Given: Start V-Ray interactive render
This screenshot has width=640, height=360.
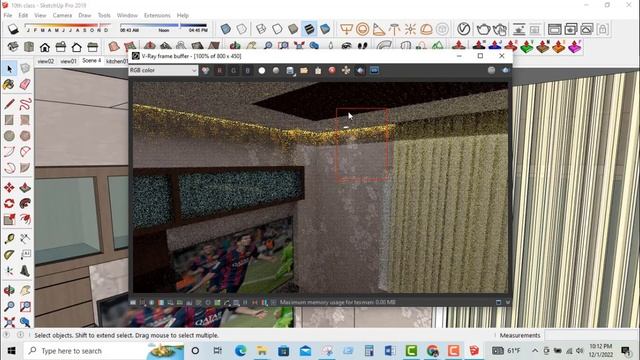Looking at the screenshot, I should (x=500, y=29).
